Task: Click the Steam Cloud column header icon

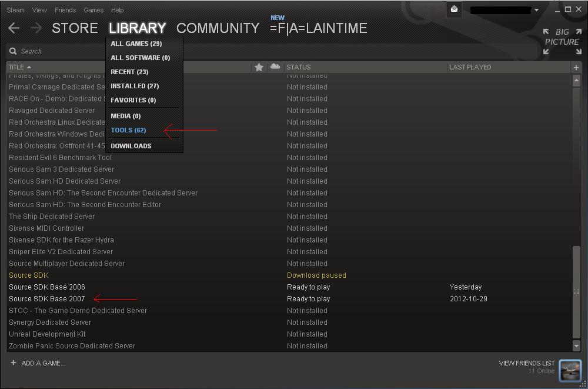Action: 275,67
